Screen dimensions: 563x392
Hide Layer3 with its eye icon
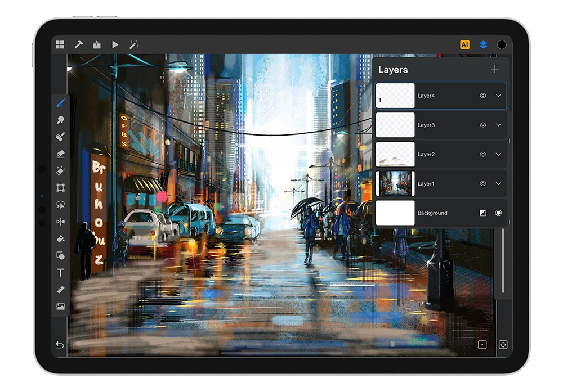(483, 125)
